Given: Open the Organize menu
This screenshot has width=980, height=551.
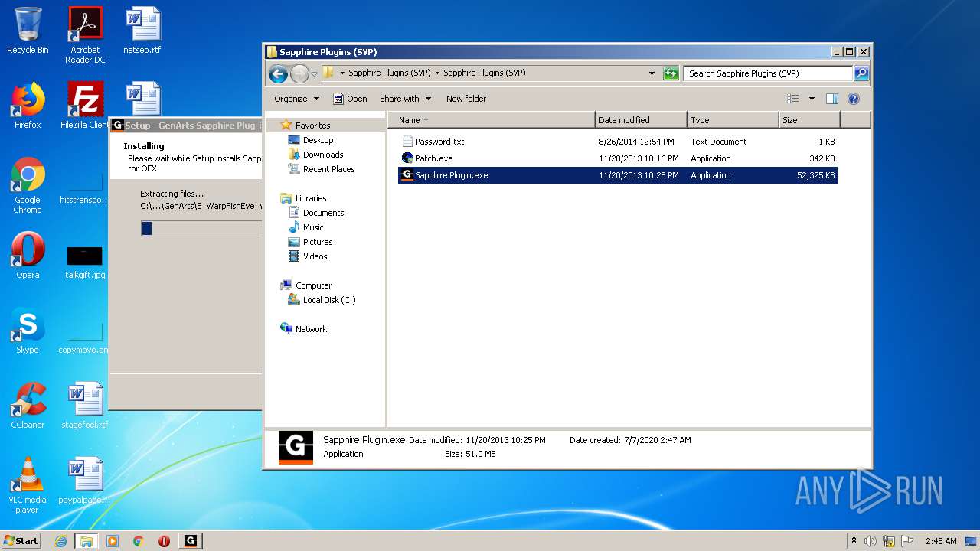Looking at the screenshot, I should click(x=296, y=99).
